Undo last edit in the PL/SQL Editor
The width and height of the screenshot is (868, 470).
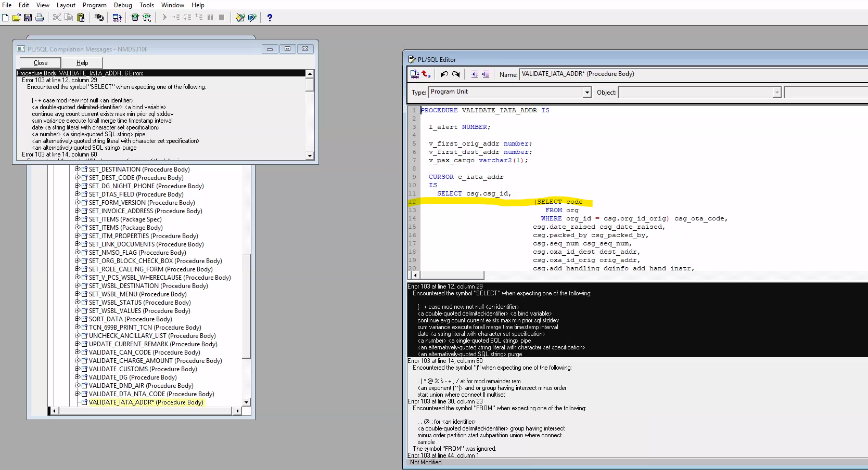coord(444,74)
